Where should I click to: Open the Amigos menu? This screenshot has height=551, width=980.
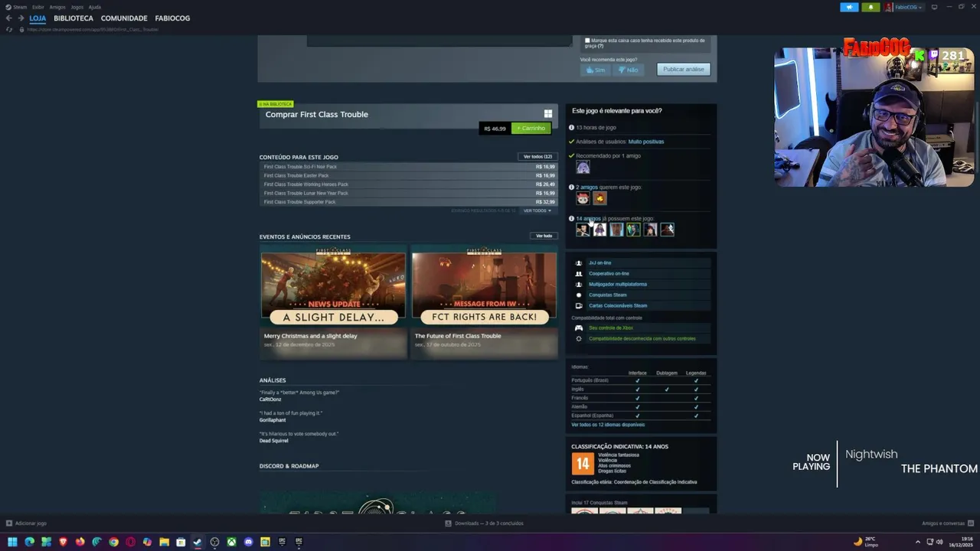[x=57, y=7]
